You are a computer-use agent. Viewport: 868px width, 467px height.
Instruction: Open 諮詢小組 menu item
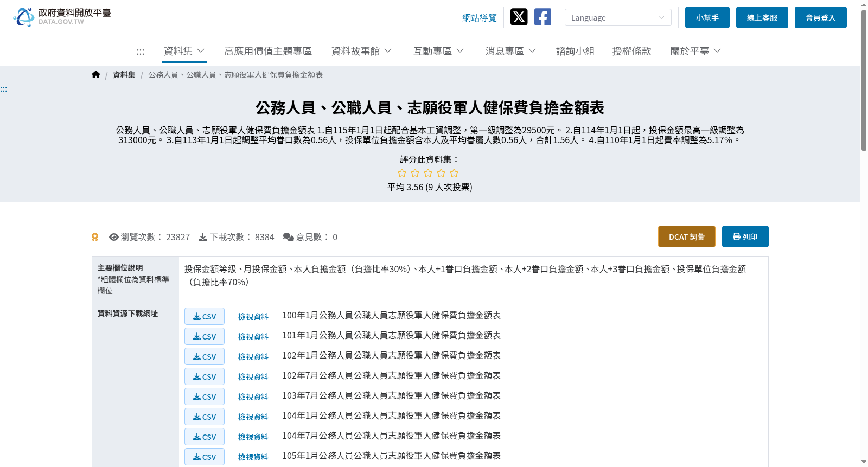575,51
